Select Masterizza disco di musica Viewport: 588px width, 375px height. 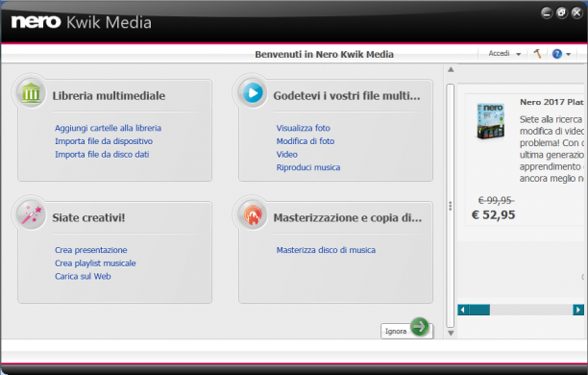[326, 250]
